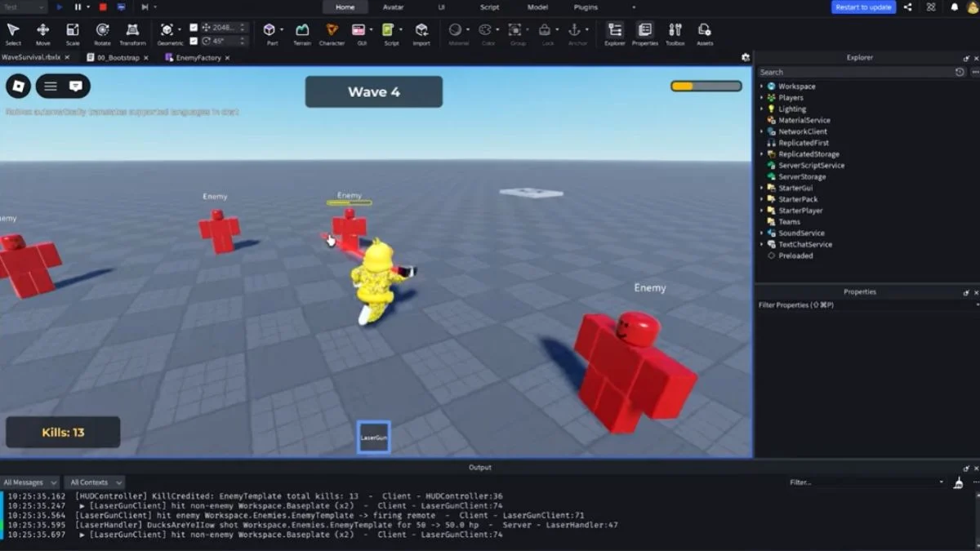Click the yellow progress bar in the viewport
Viewport: 980px width, 551px height.
(x=706, y=86)
